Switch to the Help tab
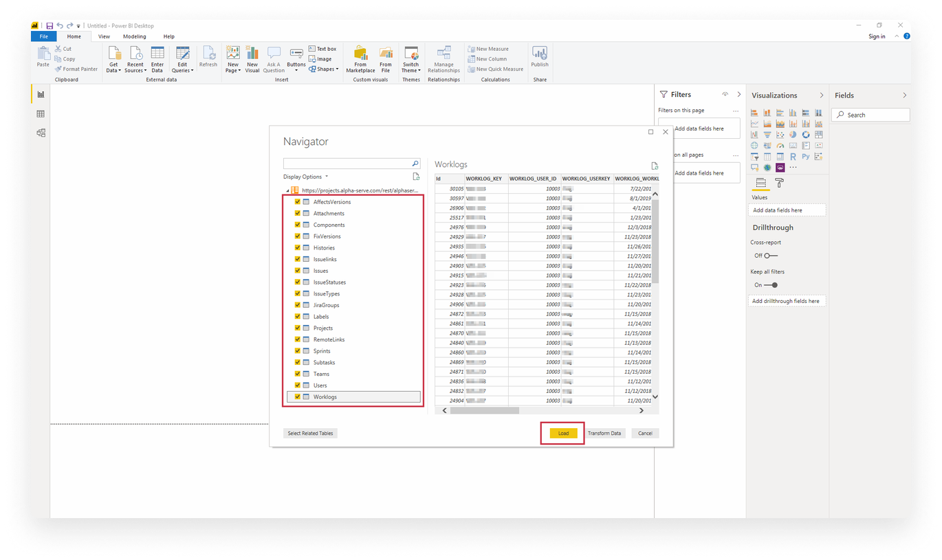Screen dimensions: 942x560 pos(168,36)
